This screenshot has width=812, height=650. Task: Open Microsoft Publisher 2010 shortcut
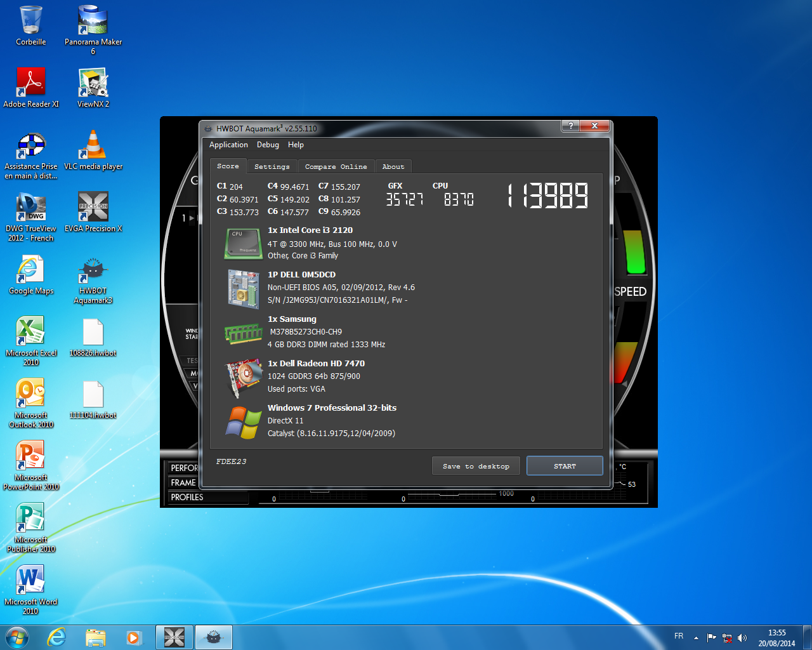point(30,527)
